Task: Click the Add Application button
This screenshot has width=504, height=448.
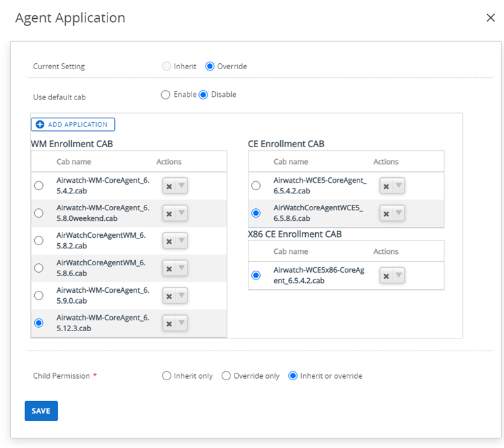Action: pyautogui.click(x=73, y=124)
